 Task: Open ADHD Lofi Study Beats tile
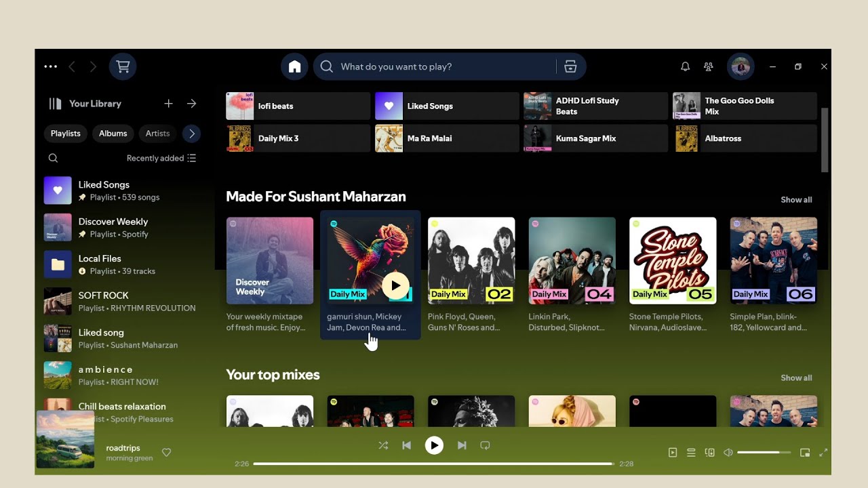(596, 106)
